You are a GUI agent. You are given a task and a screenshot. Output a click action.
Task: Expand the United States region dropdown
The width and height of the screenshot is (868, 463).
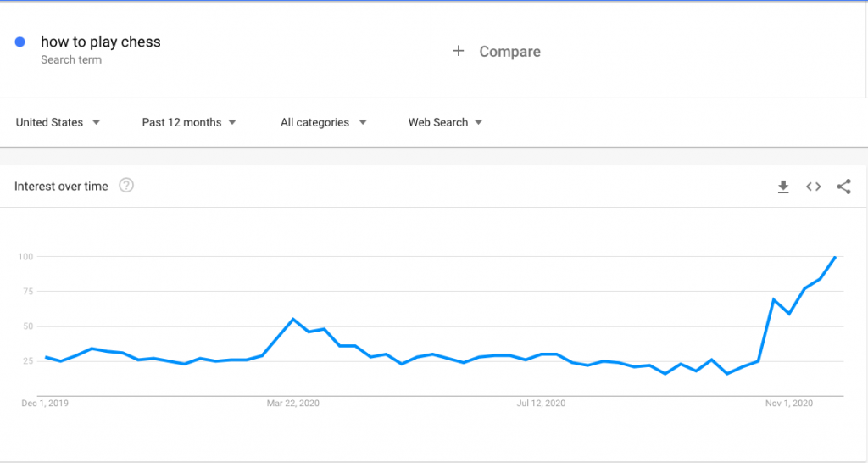pyautogui.click(x=58, y=122)
